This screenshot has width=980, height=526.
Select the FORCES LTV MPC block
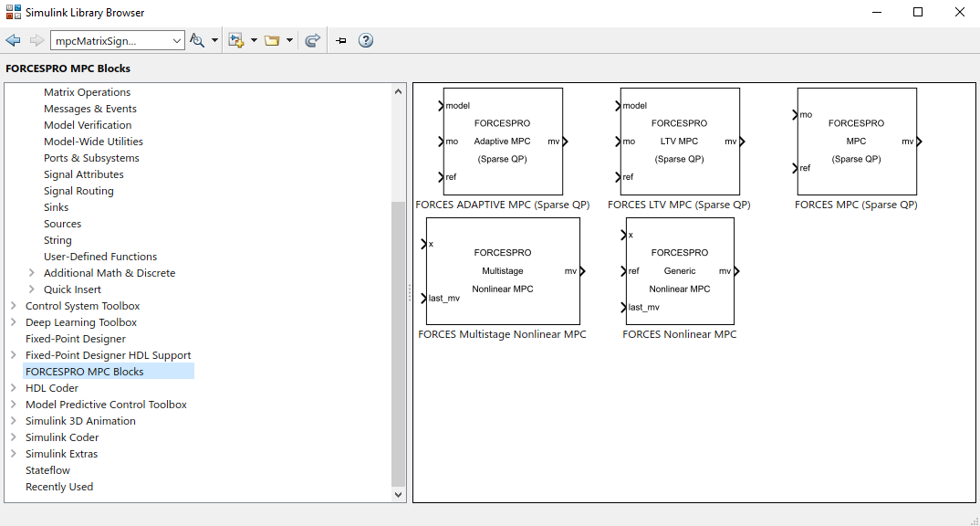coord(679,142)
